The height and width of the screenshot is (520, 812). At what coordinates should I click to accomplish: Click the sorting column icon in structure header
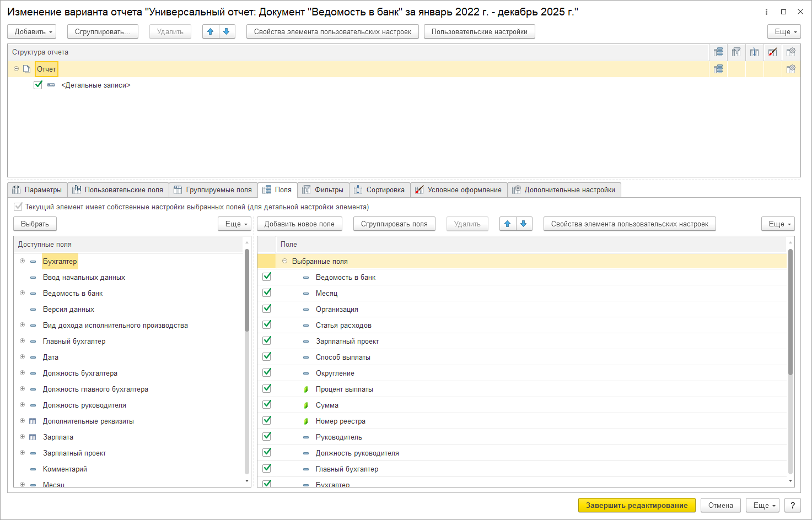tap(754, 52)
